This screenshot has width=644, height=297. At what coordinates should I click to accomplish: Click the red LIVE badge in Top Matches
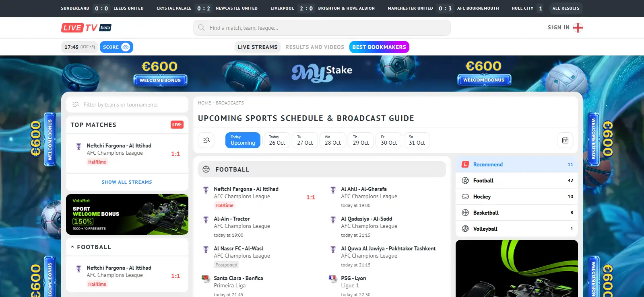(177, 125)
